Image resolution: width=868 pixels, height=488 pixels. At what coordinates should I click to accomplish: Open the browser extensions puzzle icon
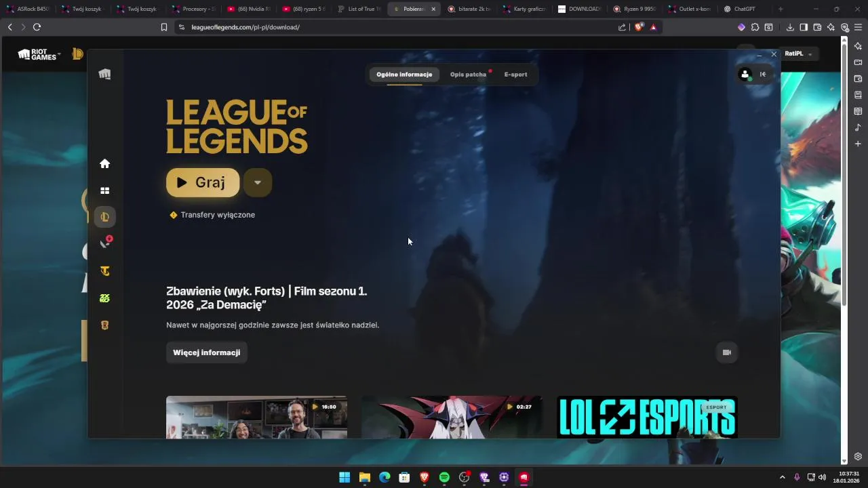(x=755, y=27)
